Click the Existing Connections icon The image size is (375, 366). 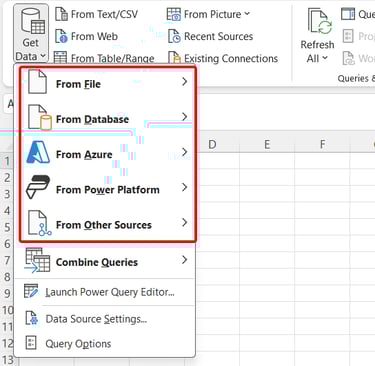tap(174, 58)
